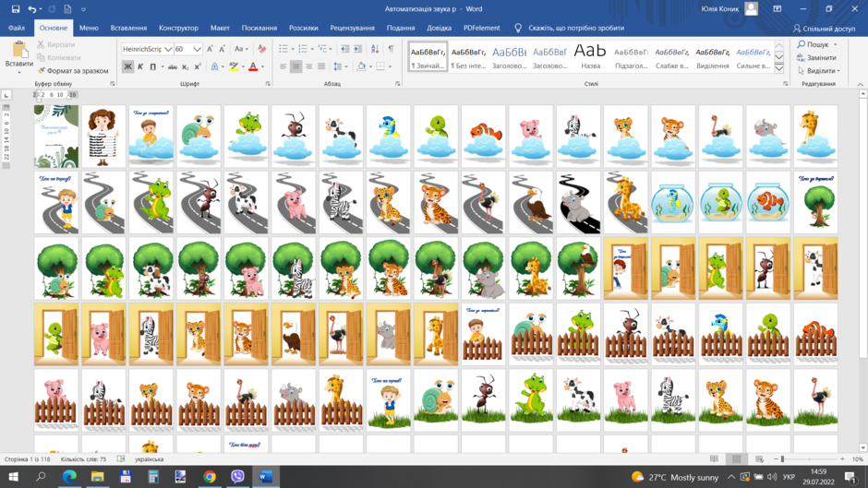The height and width of the screenshot is (488, 868).
Task: Click the українська language indicator
Action: 149,458
